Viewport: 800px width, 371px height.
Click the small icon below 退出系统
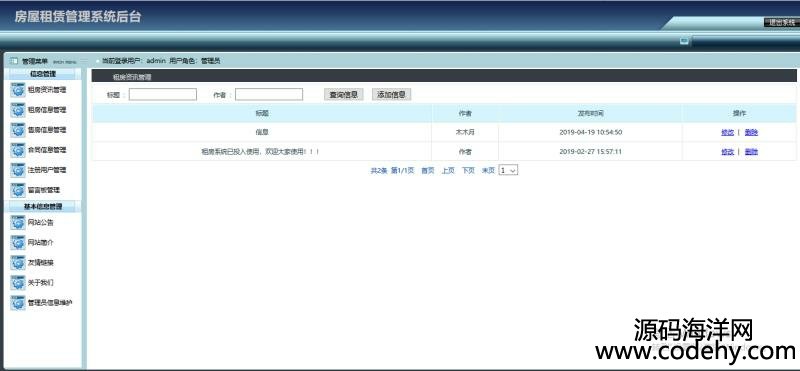pyautogui.click(x=684, y=41)
